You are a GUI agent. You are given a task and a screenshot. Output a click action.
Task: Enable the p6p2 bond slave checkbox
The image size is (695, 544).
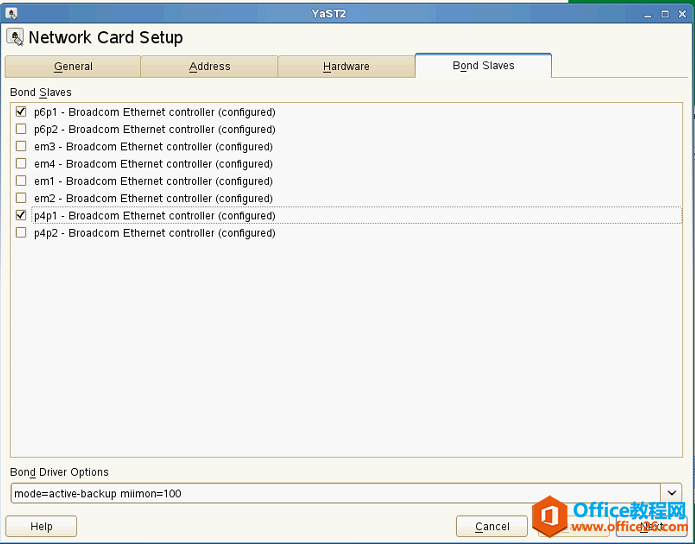pos(21,129)
